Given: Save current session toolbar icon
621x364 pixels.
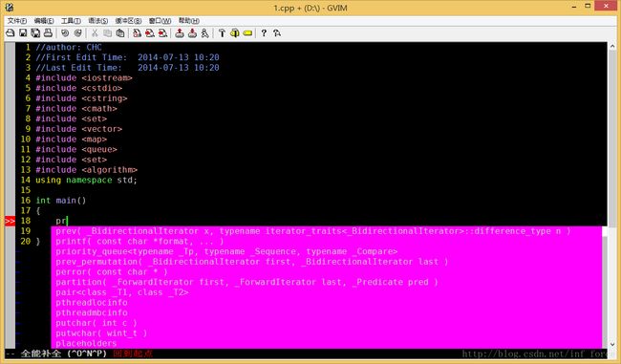Looking at the screenshot, I should (x=192, y=32).
